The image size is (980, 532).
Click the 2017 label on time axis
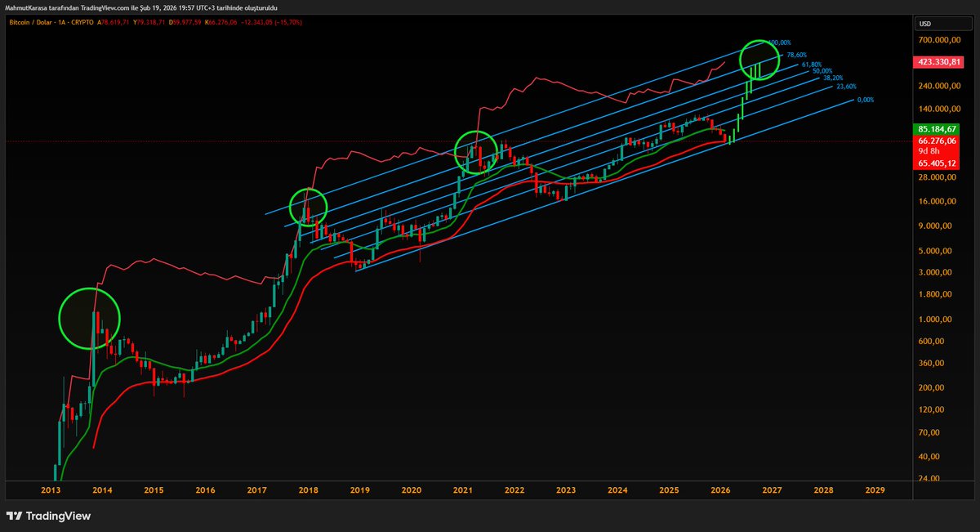[257, 490]
